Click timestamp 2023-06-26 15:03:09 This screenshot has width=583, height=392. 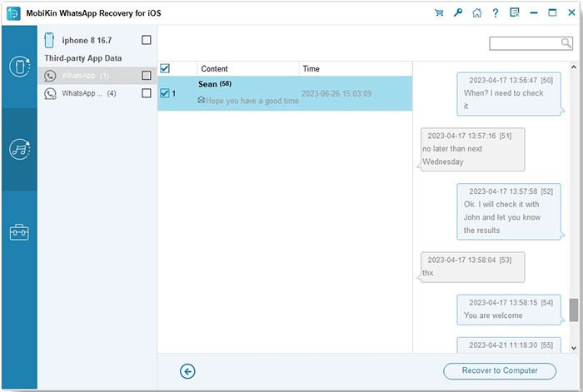click(x=336, y=94)
